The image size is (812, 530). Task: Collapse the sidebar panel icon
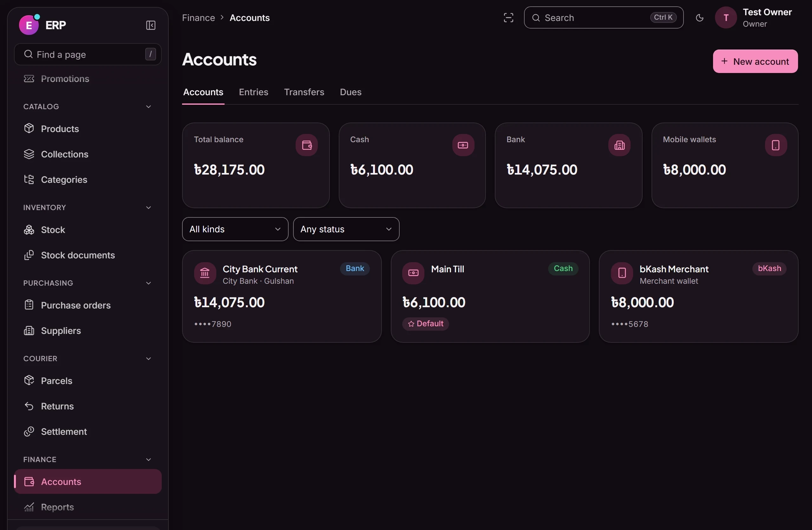[x=150, y=25]
